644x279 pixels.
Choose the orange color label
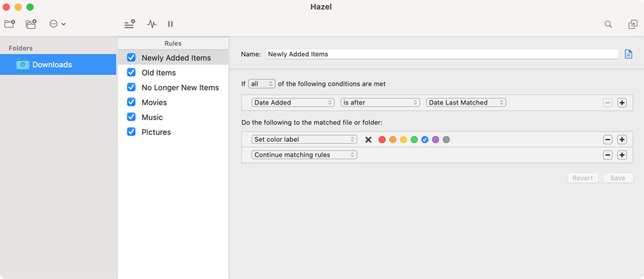pyautogui.click(x=393, y=139)
